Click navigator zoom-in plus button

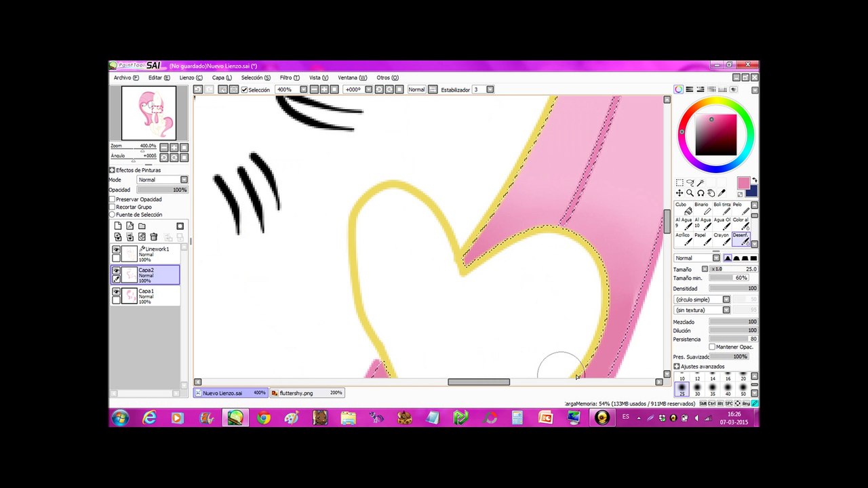point(174,147)
